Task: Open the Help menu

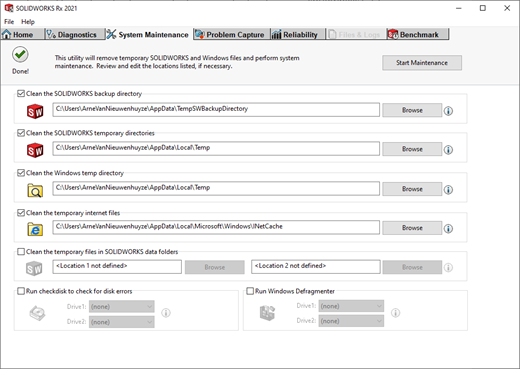Action: pyautogui.click(x=28, y=22)
